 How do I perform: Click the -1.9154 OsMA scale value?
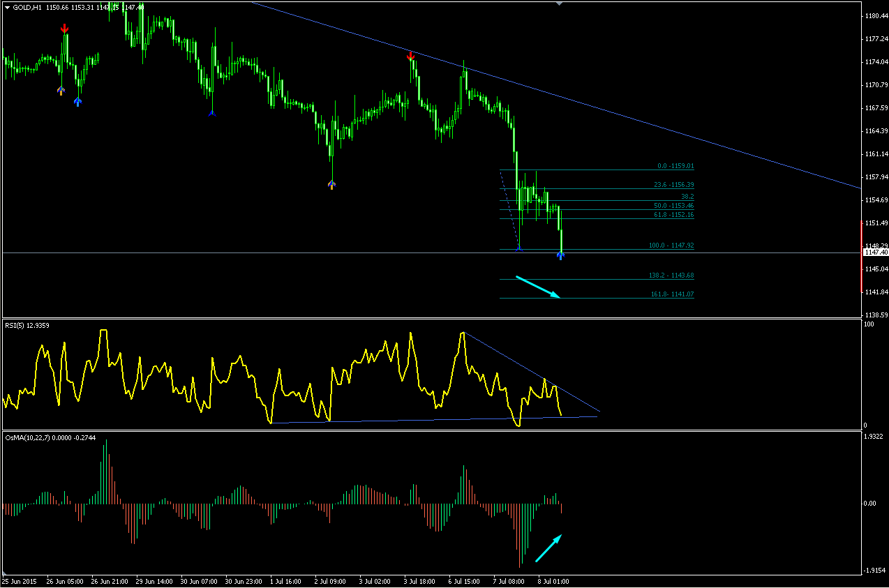[x=874, y=571]
